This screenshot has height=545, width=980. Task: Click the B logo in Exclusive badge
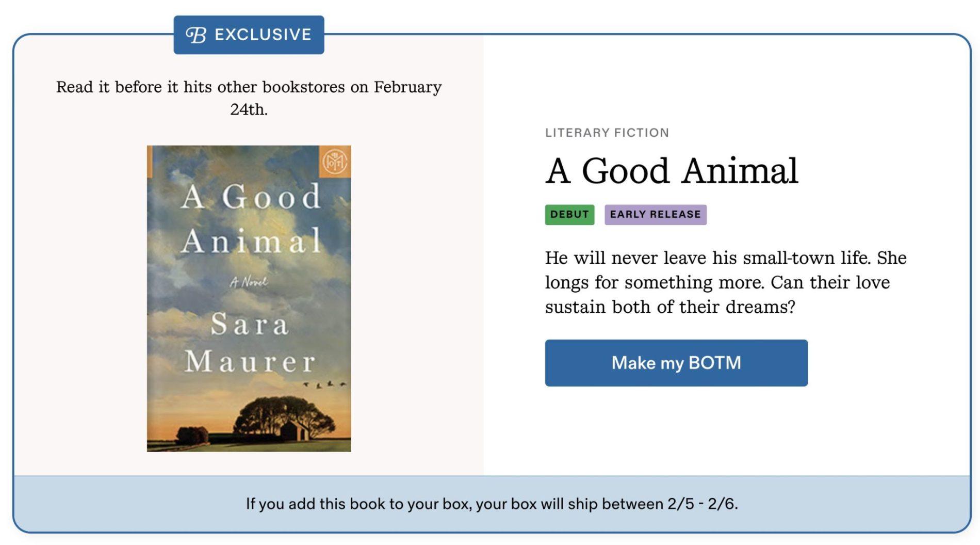point(196,35)
